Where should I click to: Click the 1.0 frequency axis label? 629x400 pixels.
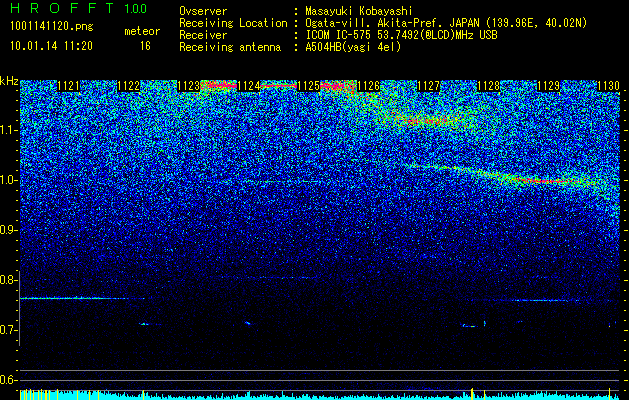8,180
